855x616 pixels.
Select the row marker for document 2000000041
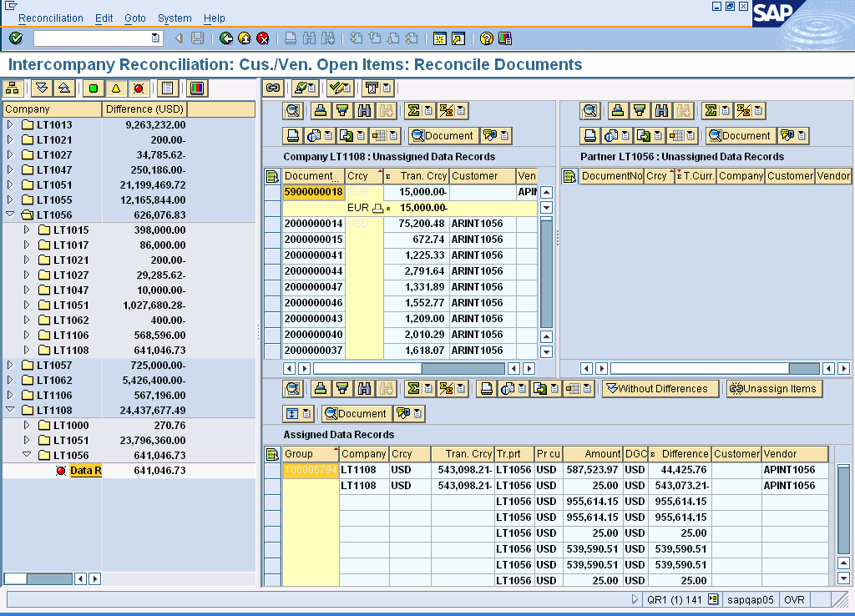coord(273,255)
